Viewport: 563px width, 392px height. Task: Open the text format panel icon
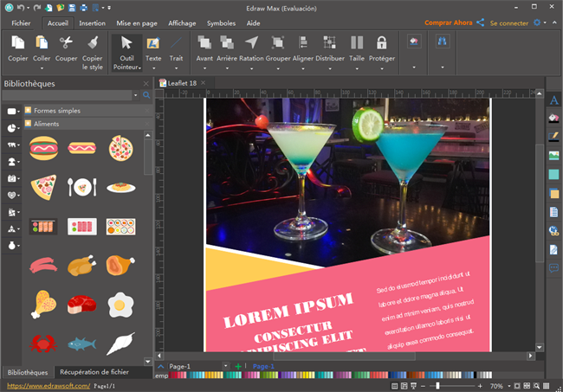[x=554, y=100]
